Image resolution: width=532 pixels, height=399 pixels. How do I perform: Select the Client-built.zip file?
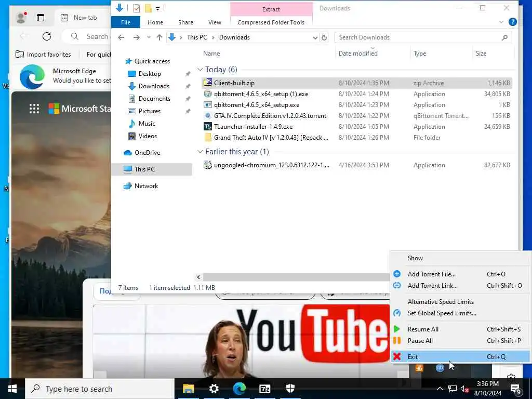[x=357, y=83]
